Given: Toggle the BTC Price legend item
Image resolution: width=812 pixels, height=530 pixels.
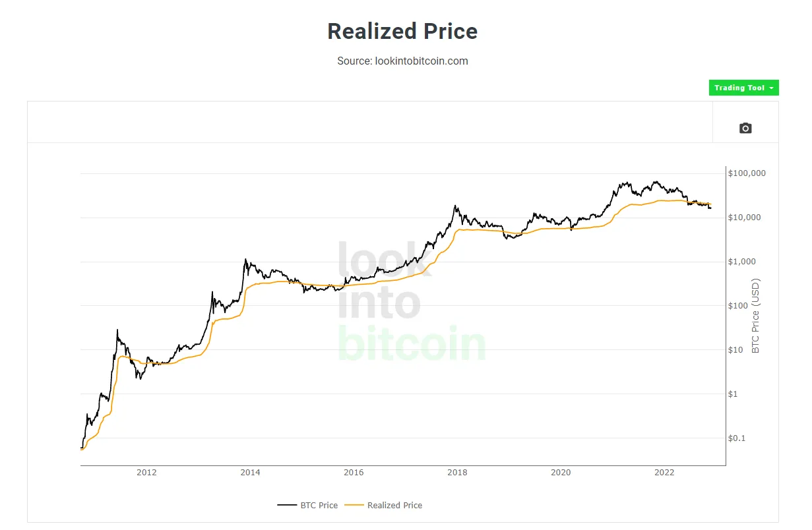Looking at the screenshot, I should pyautogui.click(x=321, y=505).
